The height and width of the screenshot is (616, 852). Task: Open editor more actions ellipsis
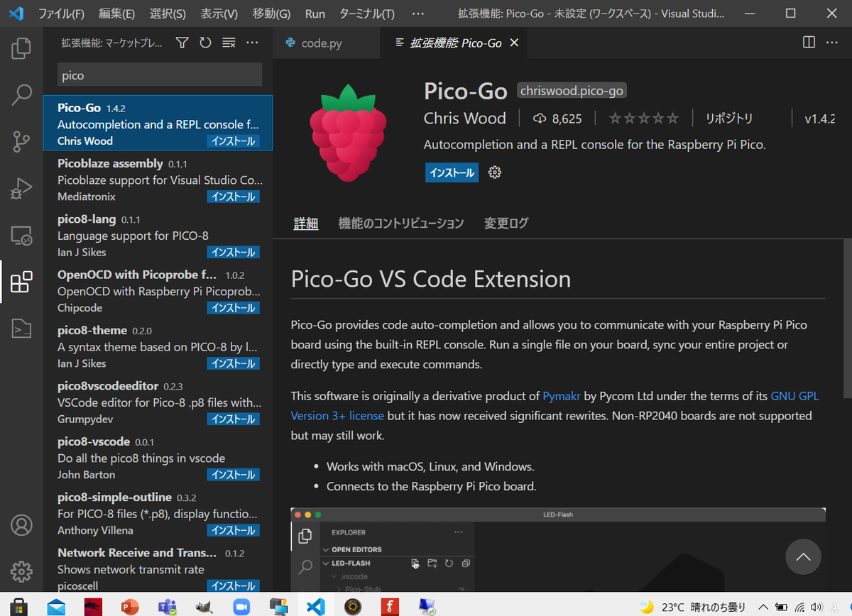[833, 43]
